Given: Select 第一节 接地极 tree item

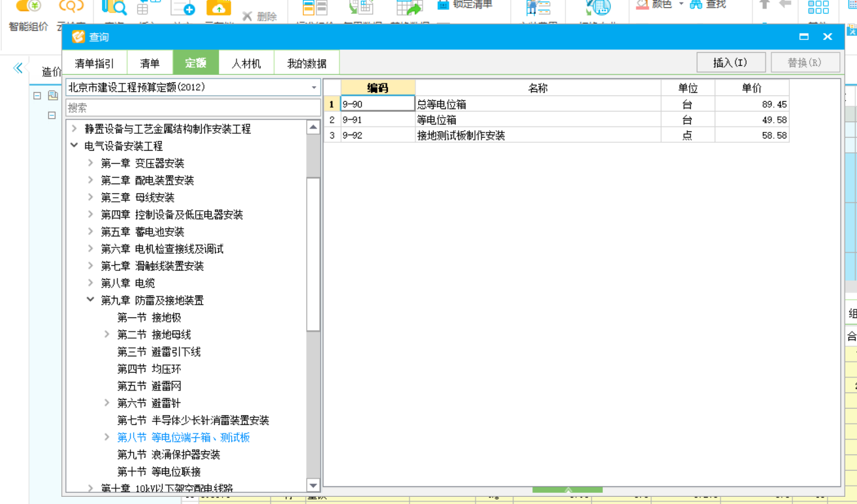Looking at the screenshot, I should (x=149, y=317).
